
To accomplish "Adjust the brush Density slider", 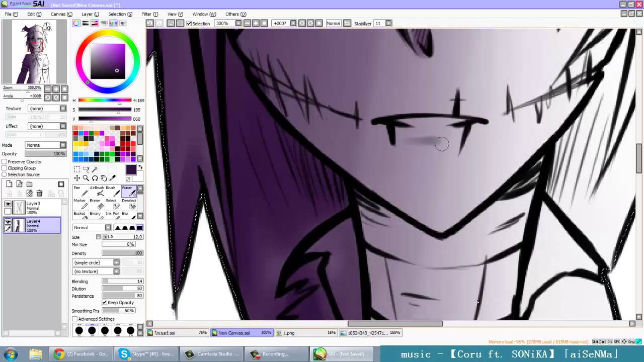I will [122, 253].
